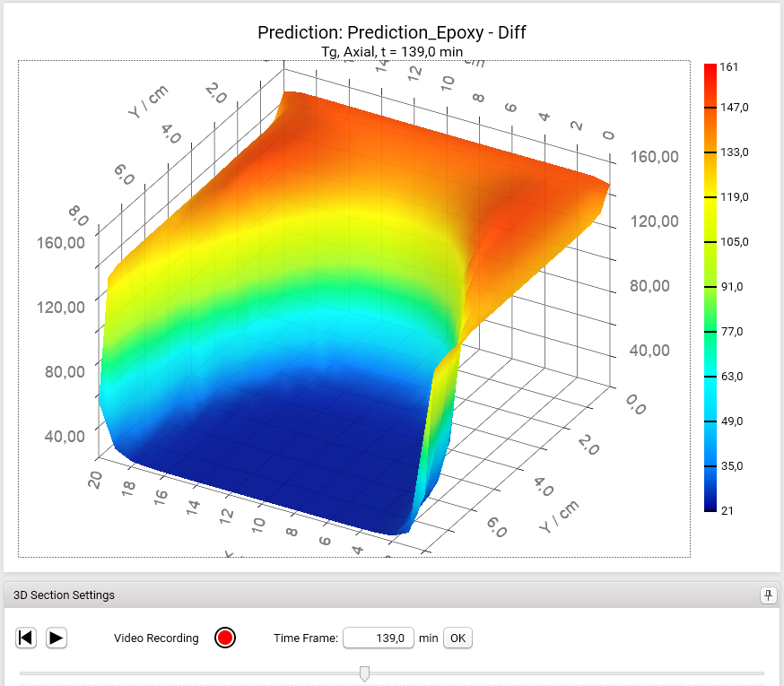Click the 91,0 color legend label

[732, 287]
